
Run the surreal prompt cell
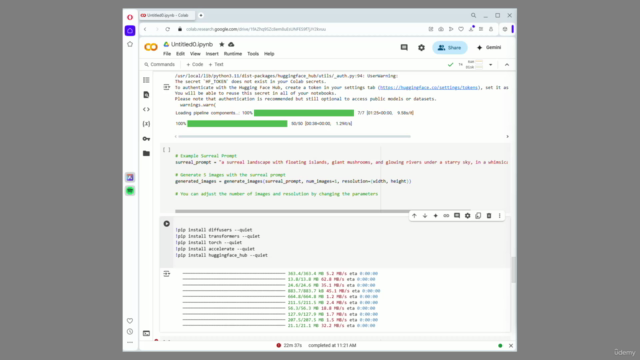pyautogui.click(x=167, y=150)
